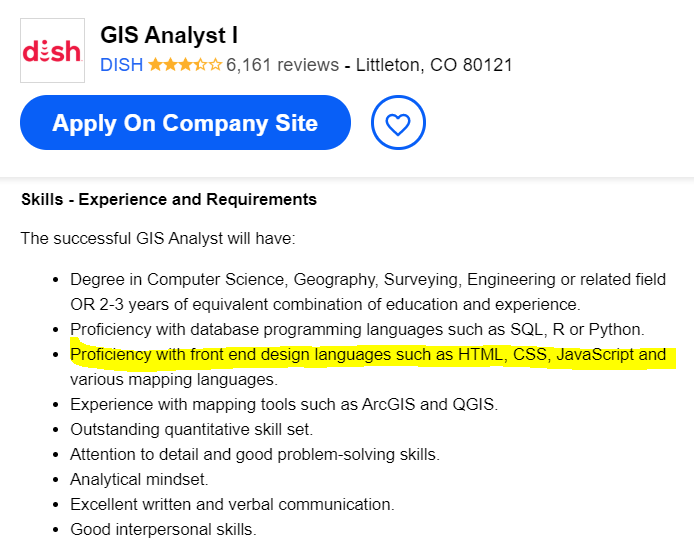This screenshot has height=552, width=694.
Task: Click Good interpersonal skills bullet
Action: 163,529
